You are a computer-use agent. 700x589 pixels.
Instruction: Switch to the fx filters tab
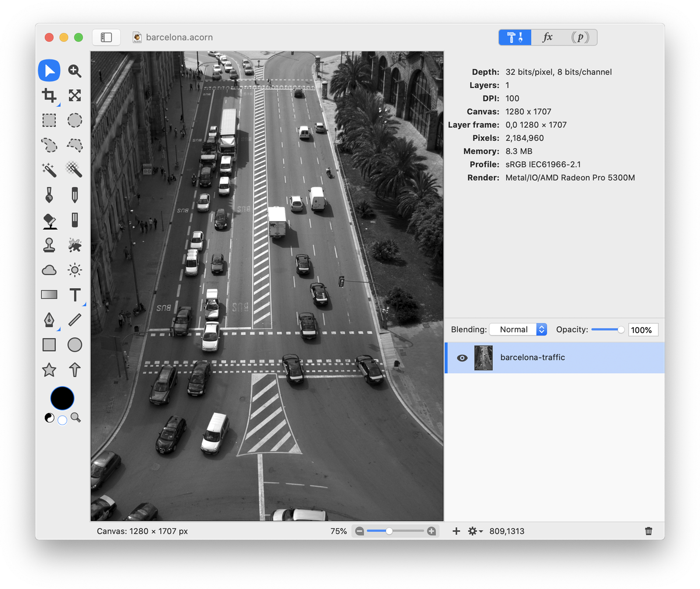(x=547, y=37)
